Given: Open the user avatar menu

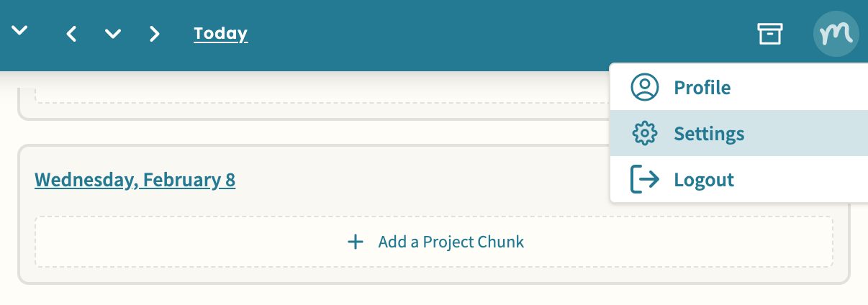Looking at the screenshot, I should [836, 34].
